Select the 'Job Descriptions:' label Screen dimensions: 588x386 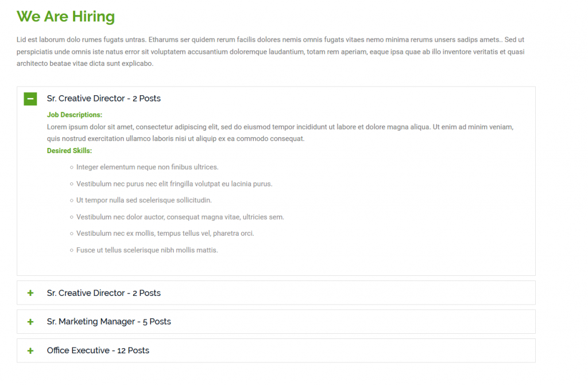[x=74, y=115]
